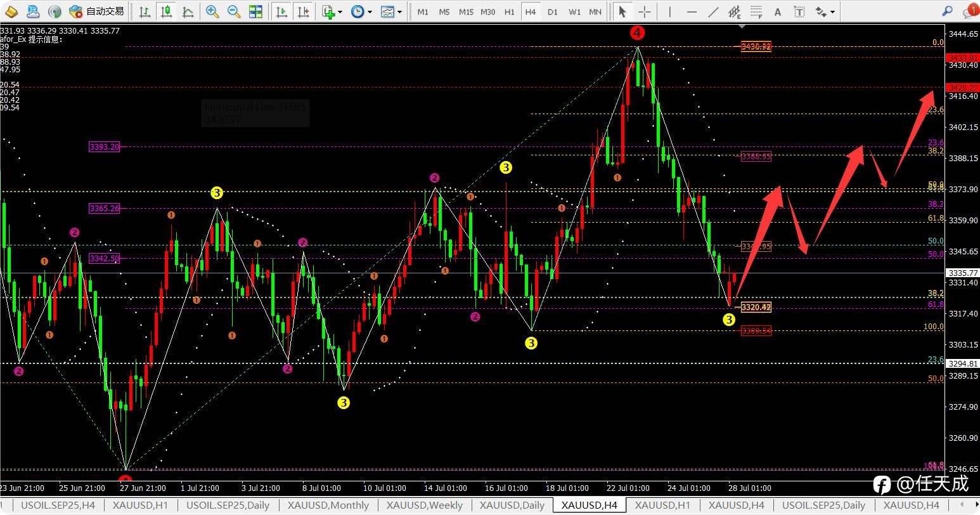This screenshot has width=980, height=515.
Task: Tile the chart windows
Action: [255, 11]
